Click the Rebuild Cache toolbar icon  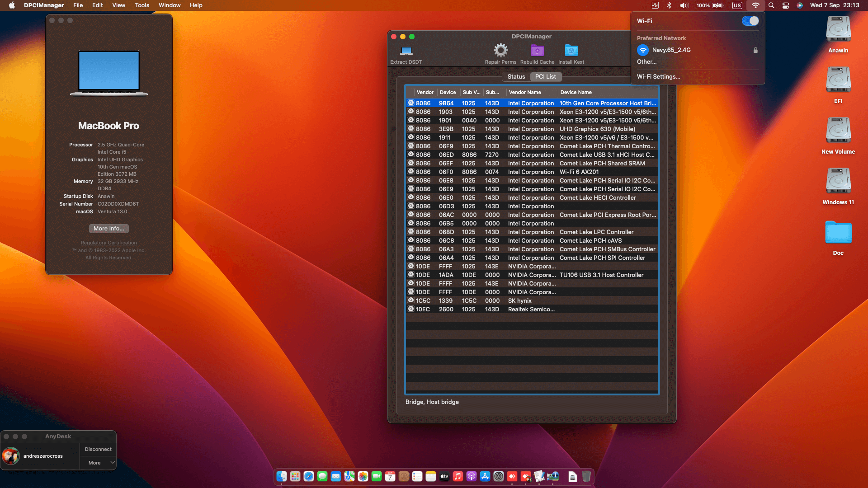tap(537, 50)
